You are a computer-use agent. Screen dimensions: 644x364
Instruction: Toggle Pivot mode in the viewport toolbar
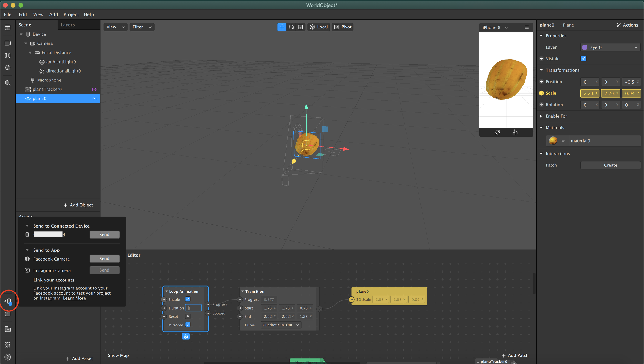[x=342, y=27]
